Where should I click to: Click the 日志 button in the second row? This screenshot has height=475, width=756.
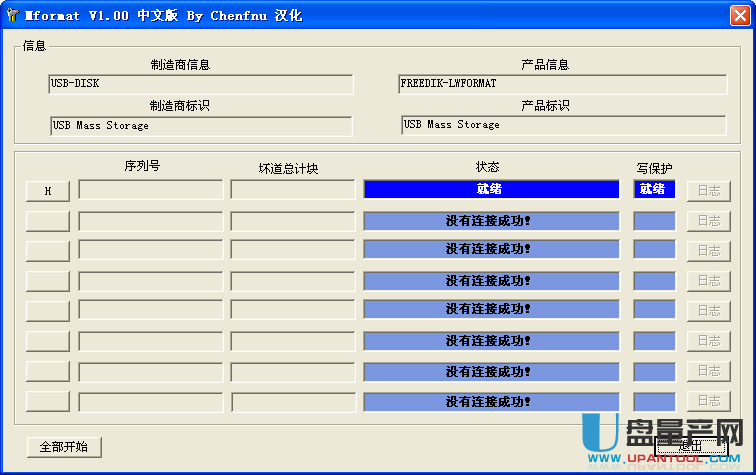(x=708, y=221)
